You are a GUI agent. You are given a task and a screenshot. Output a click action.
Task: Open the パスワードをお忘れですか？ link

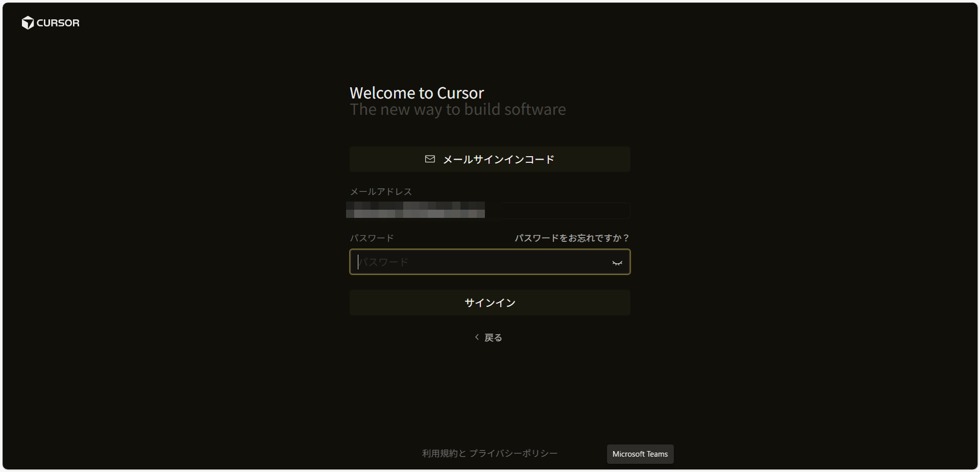point(572,238)
